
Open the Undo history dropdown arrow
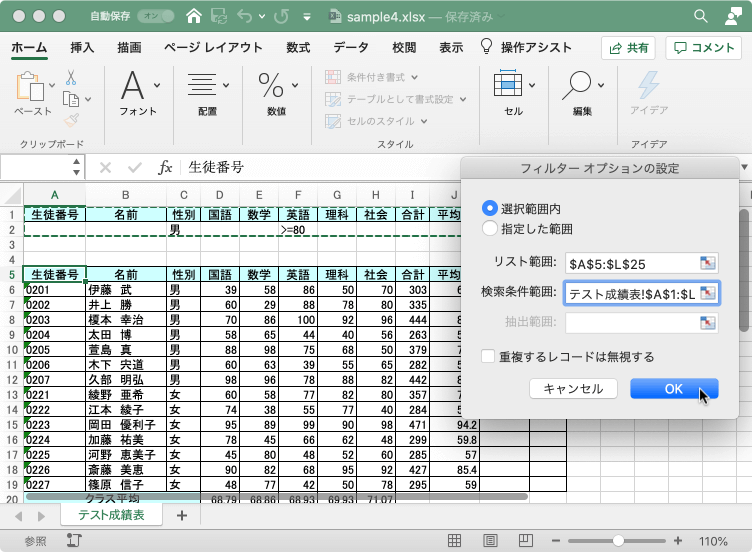click(262, 16)
